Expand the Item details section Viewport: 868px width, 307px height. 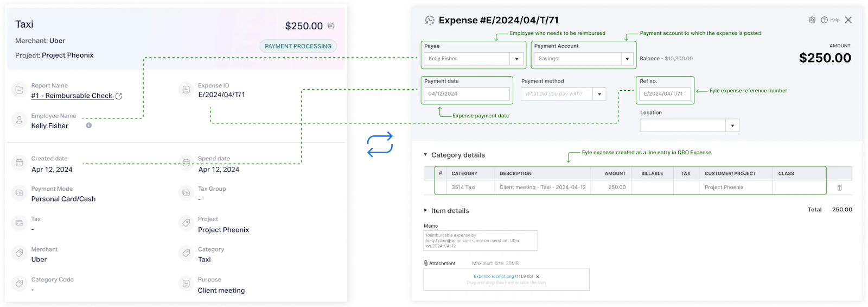425,210
